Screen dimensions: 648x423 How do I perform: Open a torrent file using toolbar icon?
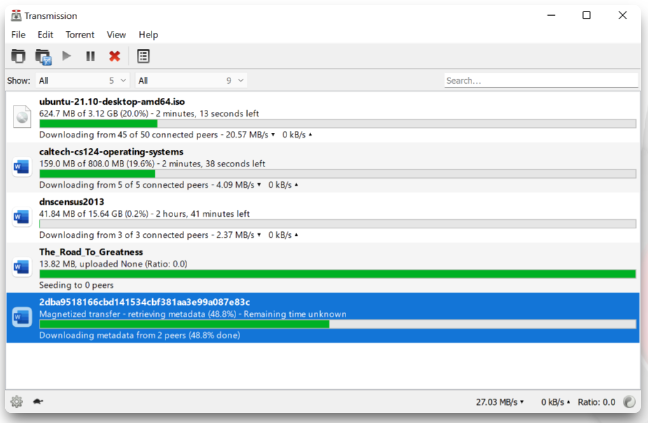(x=18, y=56)
